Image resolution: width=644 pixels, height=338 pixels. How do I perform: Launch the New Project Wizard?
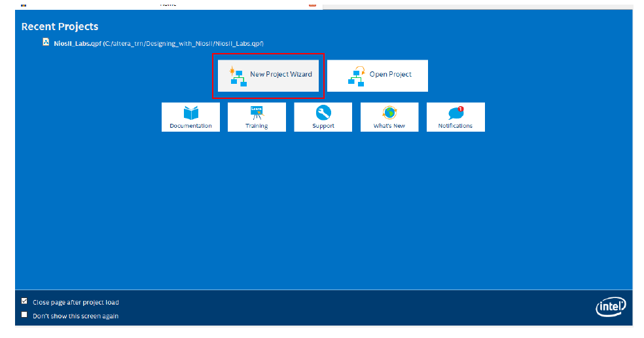click(268, 76)
